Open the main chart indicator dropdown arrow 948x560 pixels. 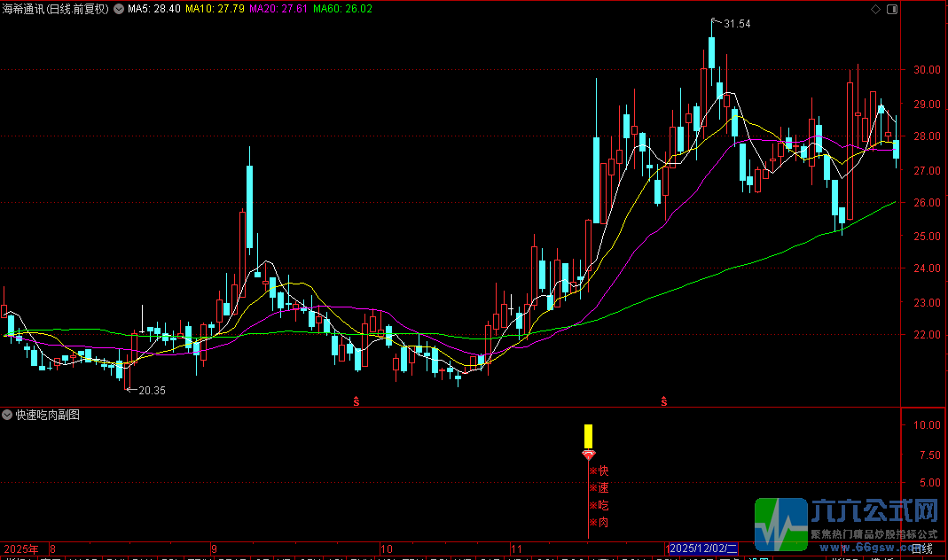[119, 9]
